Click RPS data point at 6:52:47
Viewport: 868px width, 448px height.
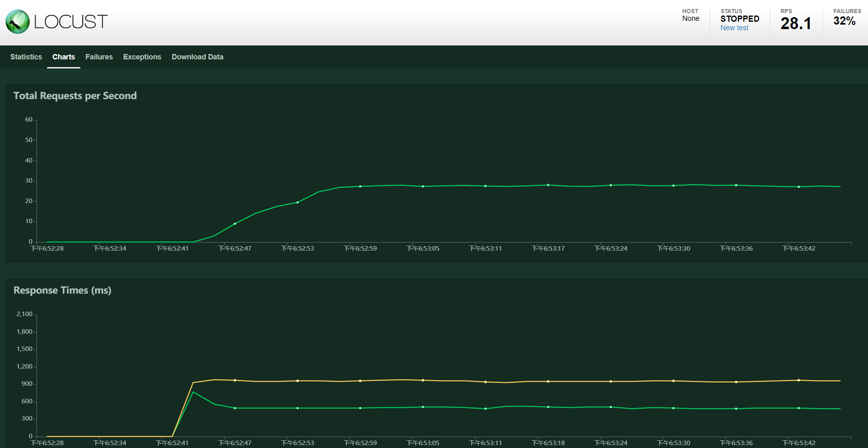click(235, 224)
